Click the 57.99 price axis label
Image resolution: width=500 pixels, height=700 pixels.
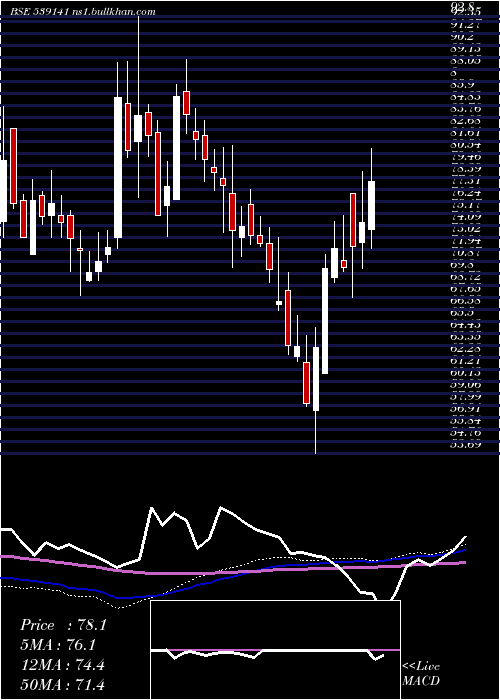click(x=465, y=397)
